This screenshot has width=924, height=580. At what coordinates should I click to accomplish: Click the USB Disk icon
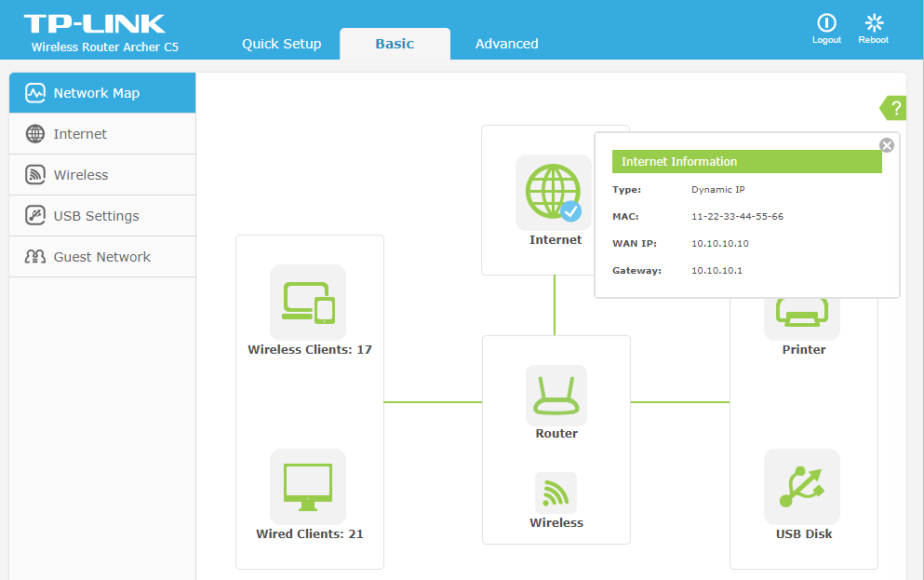[x=802, y=486]
